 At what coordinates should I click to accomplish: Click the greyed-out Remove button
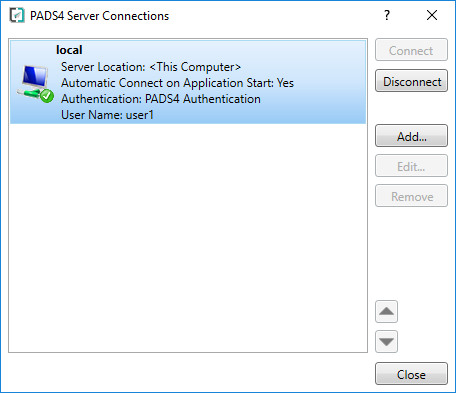pyautogui.click(x=411, y=196)
